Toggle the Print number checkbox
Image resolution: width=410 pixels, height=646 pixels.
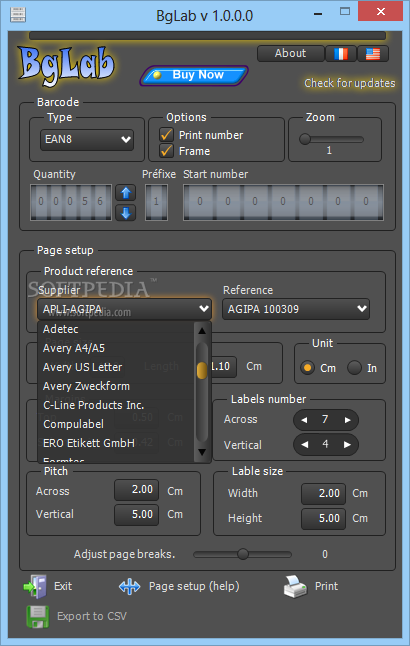click(166, 134)
